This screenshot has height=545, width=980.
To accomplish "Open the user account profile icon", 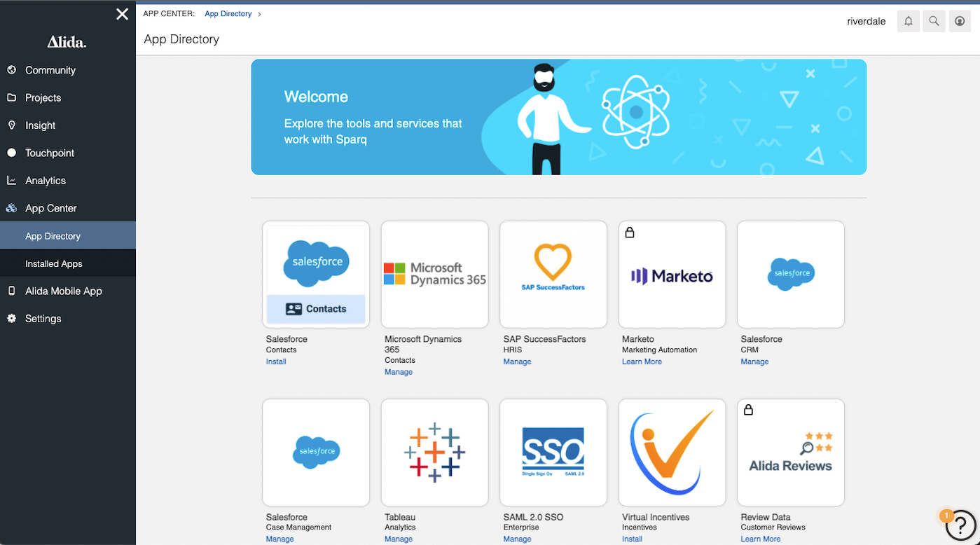I will click(x=959, y=21).
